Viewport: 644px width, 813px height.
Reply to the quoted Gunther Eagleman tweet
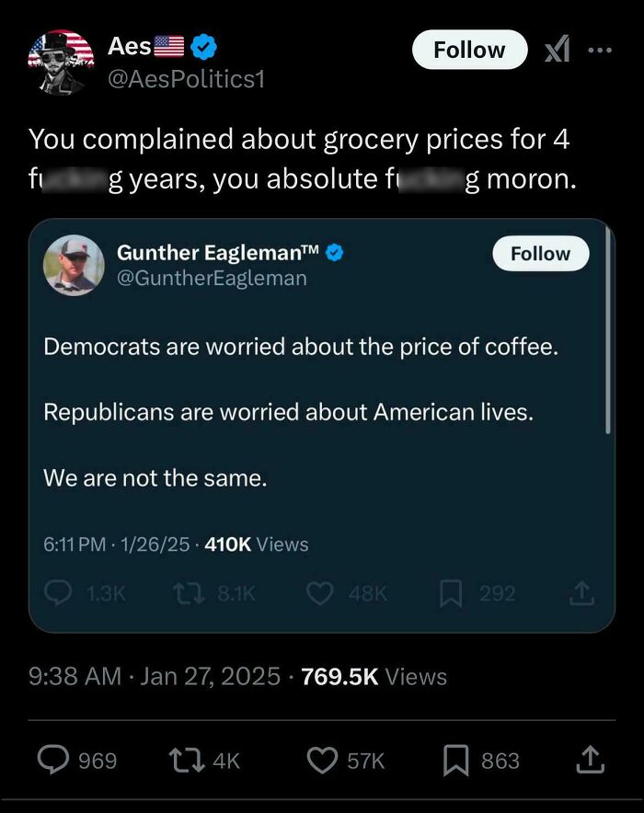pos(57,593)
